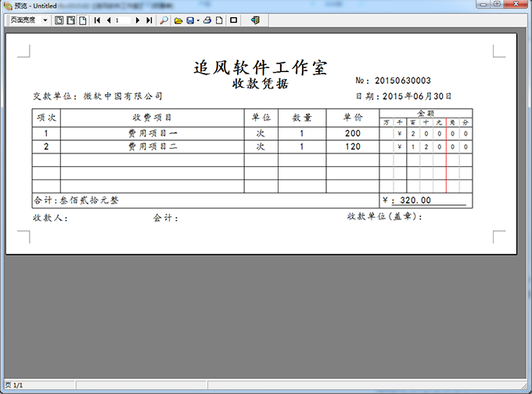Click the title 追风软件工作室

261,67
